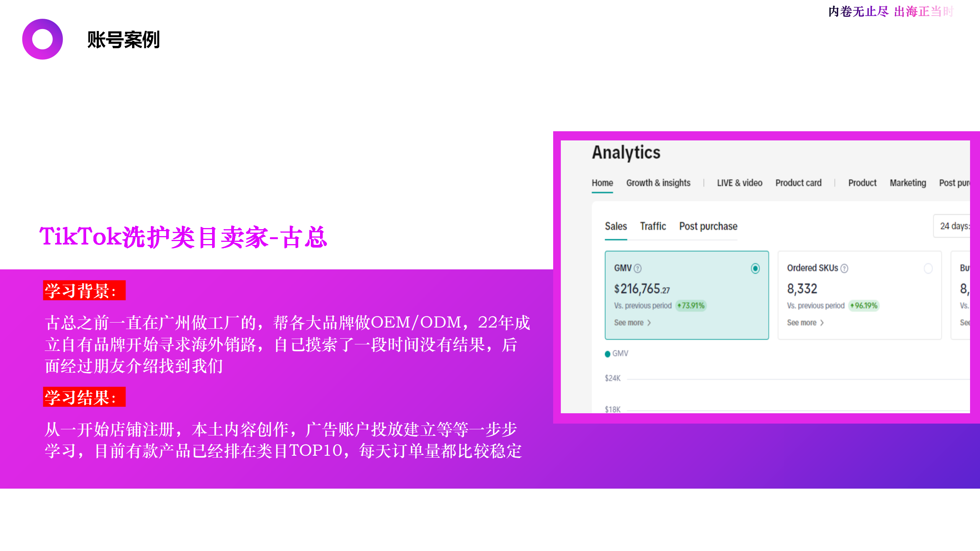
Task: Switch to the Home analytics tab
Action: [x=602, y=183]
